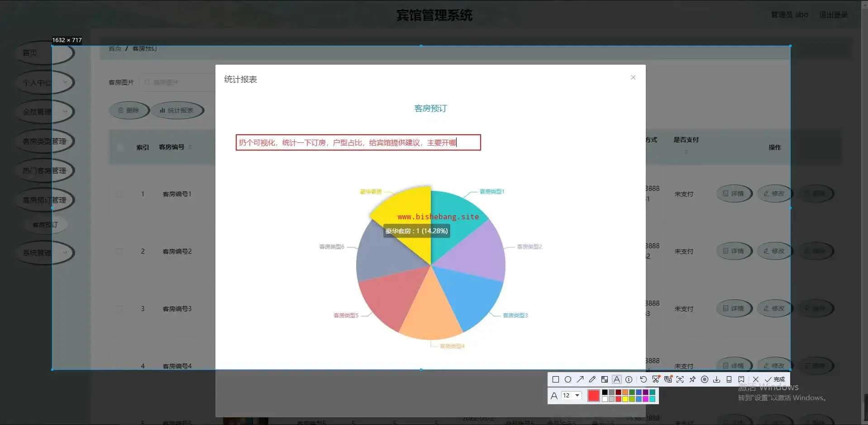Click the 退出登录 link

(x=834, y=15)
